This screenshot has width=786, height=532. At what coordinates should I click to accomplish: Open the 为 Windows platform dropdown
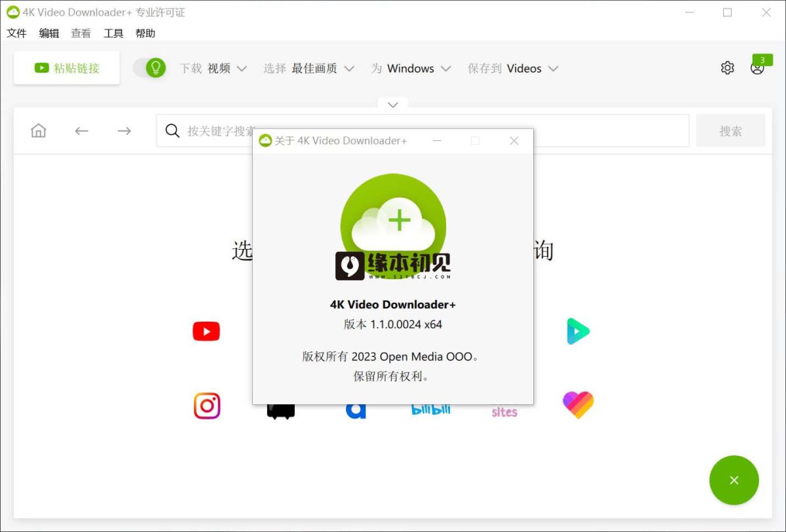click(411, 68)
